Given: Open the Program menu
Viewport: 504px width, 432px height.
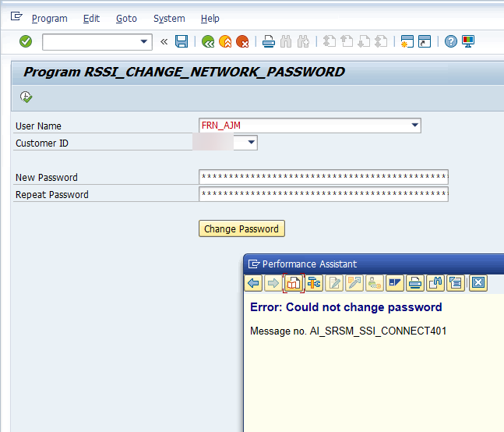Looking at the screenshot, I should coord(50,19).
